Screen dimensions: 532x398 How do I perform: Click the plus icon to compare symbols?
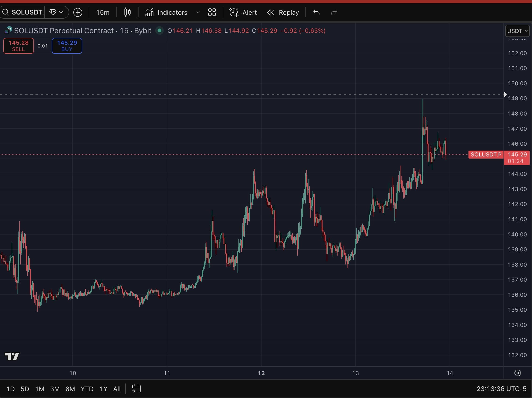click(78, 12)
